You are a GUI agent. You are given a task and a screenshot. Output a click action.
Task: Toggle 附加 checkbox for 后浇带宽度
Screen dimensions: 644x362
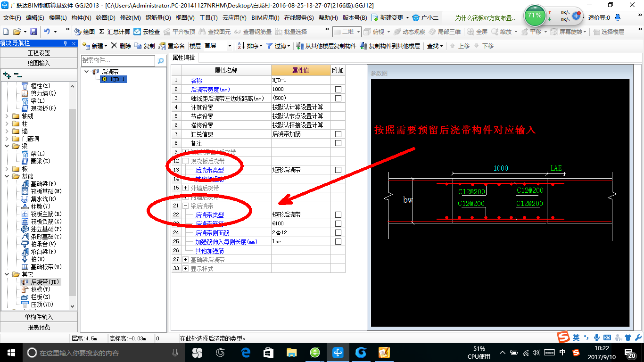pyautogui.click(x=338, y=90)
